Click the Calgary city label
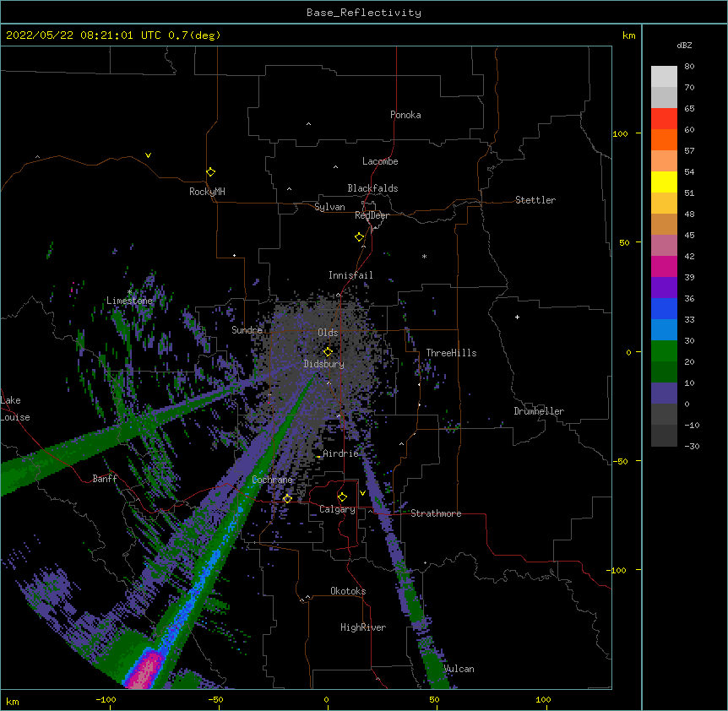The width and height of the screenshot is (728, 711). (337, 509)
